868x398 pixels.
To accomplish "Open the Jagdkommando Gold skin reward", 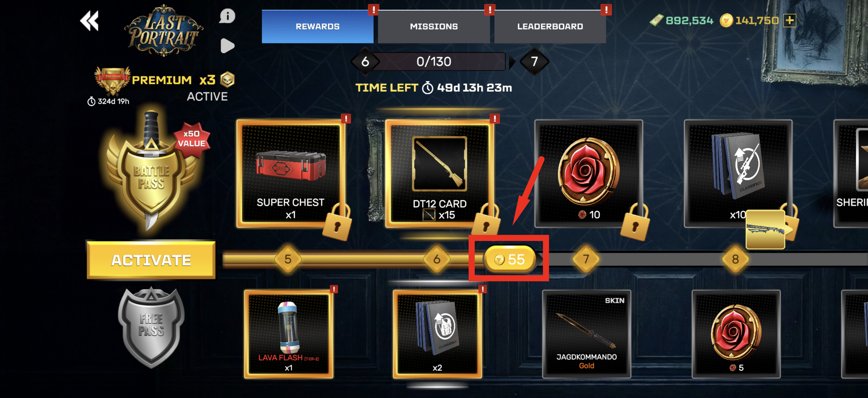I will tap(586, 334).
